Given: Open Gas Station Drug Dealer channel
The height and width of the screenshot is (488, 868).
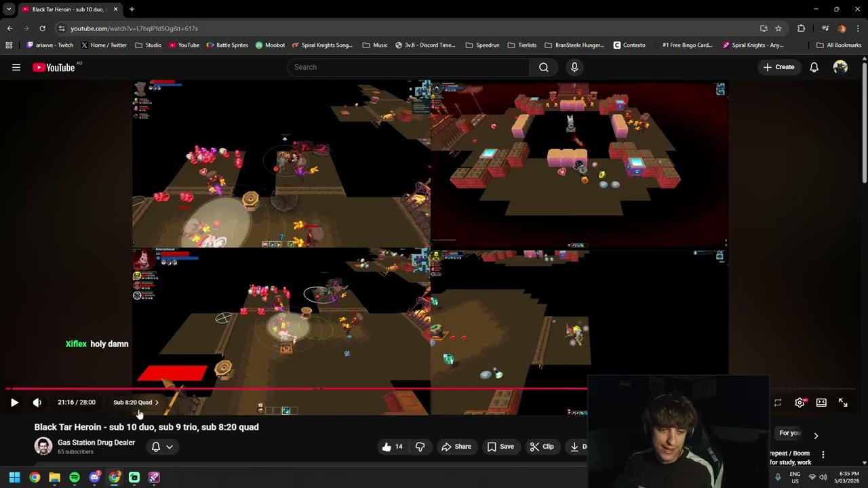Looking at the screenshot, I should point(96,443).
